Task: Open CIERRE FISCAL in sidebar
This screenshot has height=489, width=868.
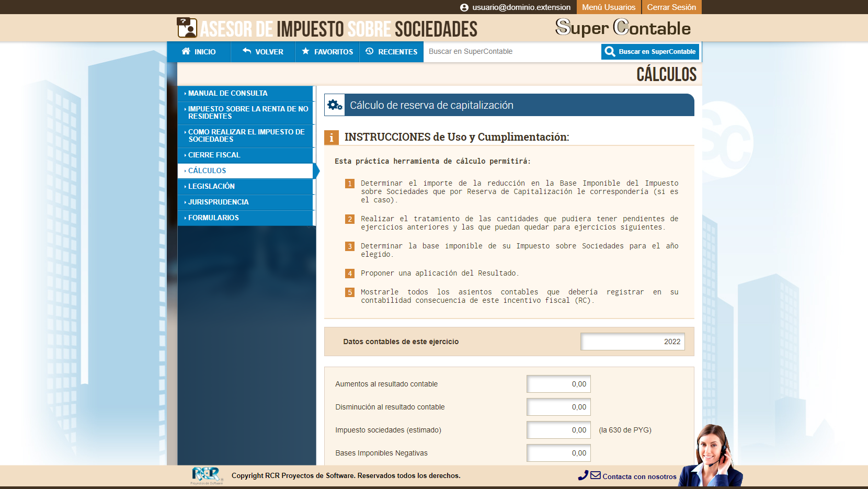Action: point(245,155)
